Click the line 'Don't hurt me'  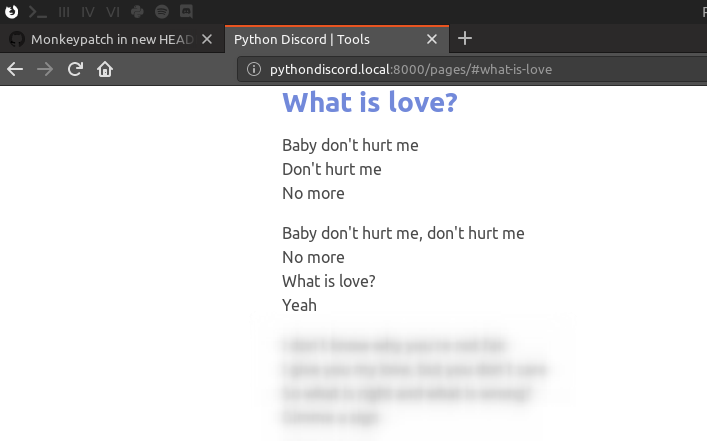(332, 169)
